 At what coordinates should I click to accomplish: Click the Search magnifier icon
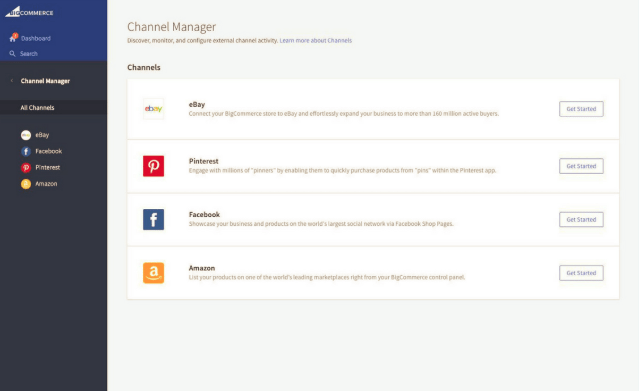tap(12, 53)
